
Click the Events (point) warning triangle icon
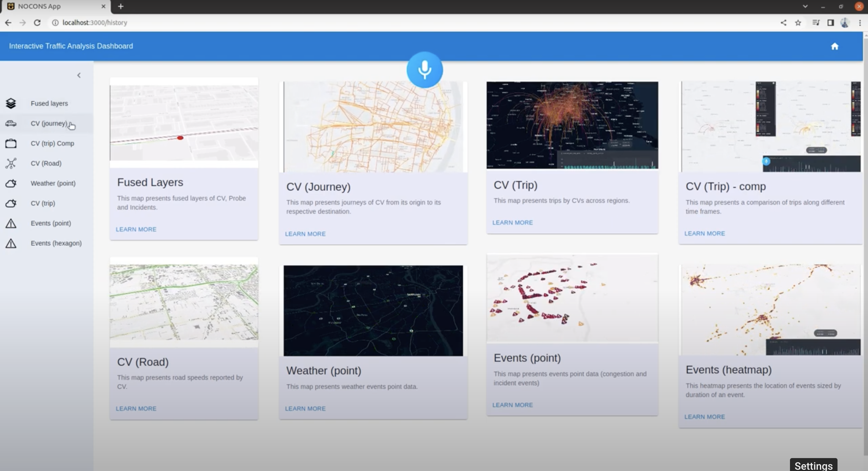click(x=11, y=223)
